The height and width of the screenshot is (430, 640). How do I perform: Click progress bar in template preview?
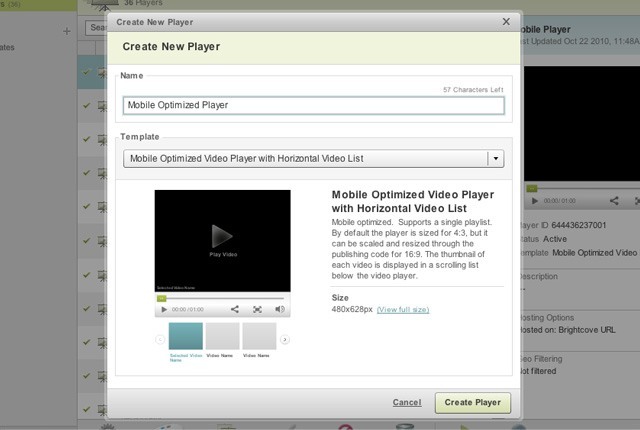coord(220,298)
